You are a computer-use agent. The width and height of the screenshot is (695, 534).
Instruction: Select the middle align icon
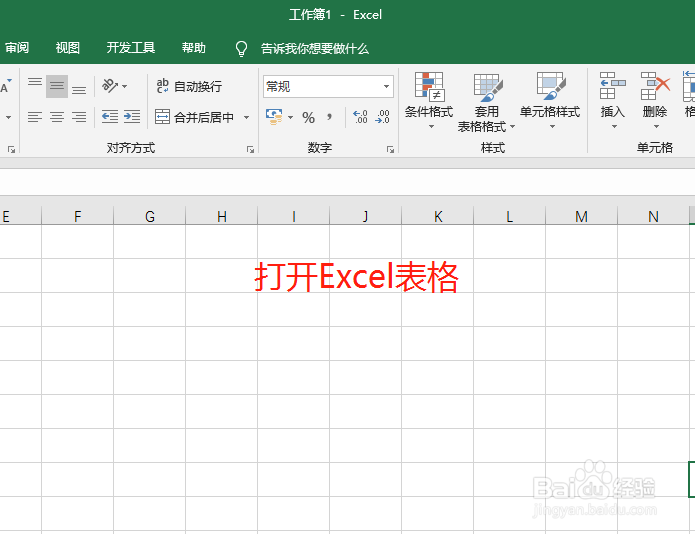point(57,86)
